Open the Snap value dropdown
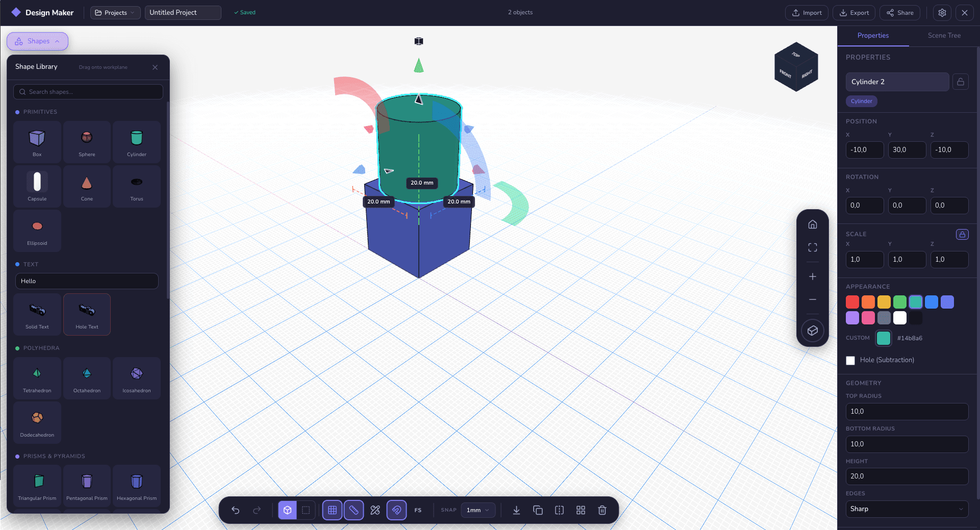Viewport: 980px width, 530px height. [x=478, y=510]
